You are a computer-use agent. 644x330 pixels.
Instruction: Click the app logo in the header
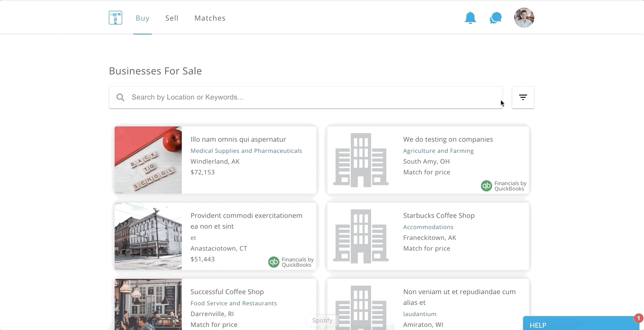point(116,18)
